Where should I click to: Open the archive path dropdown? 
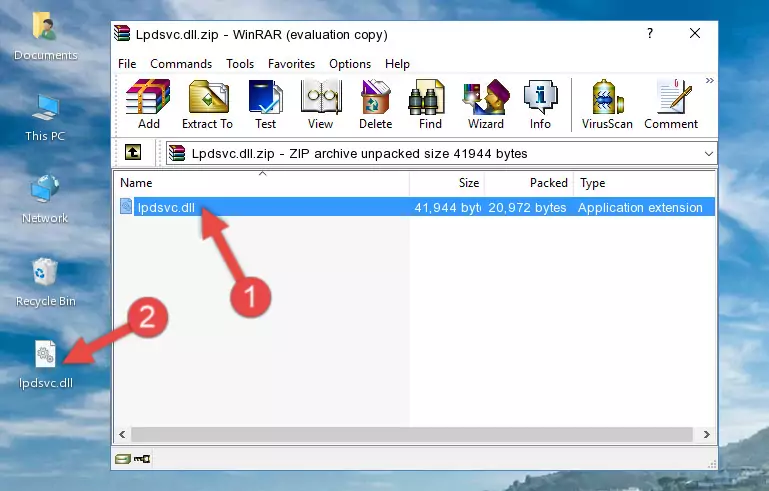pyautogui.click(x=709, y=154)
